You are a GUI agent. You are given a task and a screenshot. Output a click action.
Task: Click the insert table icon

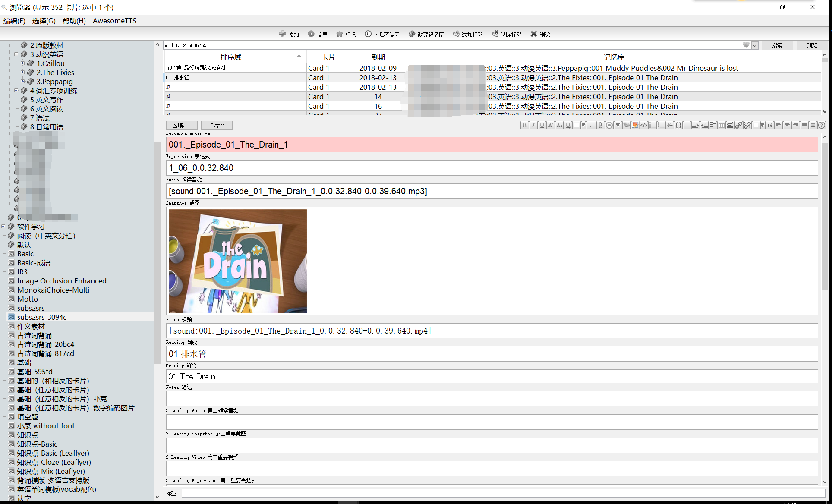coord(722,125)
